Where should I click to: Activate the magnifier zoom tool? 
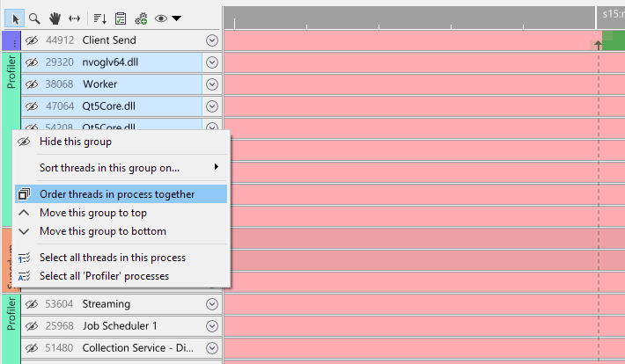pyautogui.click(x=34, y=18)
